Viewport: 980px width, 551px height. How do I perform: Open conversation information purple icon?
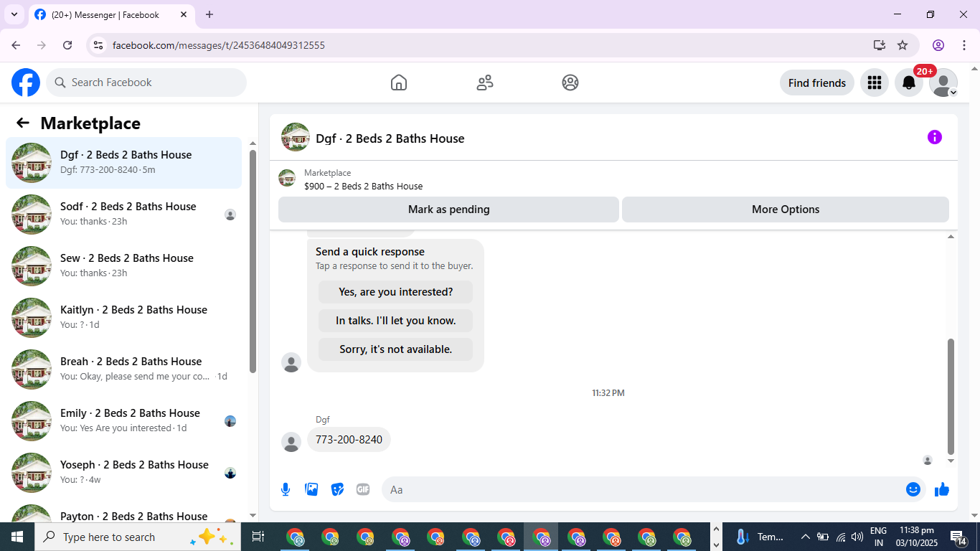click(934, 137)
